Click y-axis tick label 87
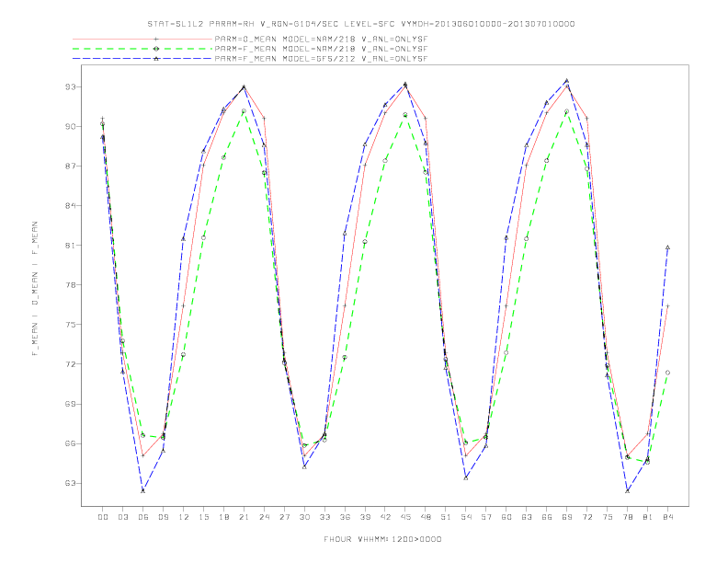This screenshot has height=563, width=728. pos(71,166)
